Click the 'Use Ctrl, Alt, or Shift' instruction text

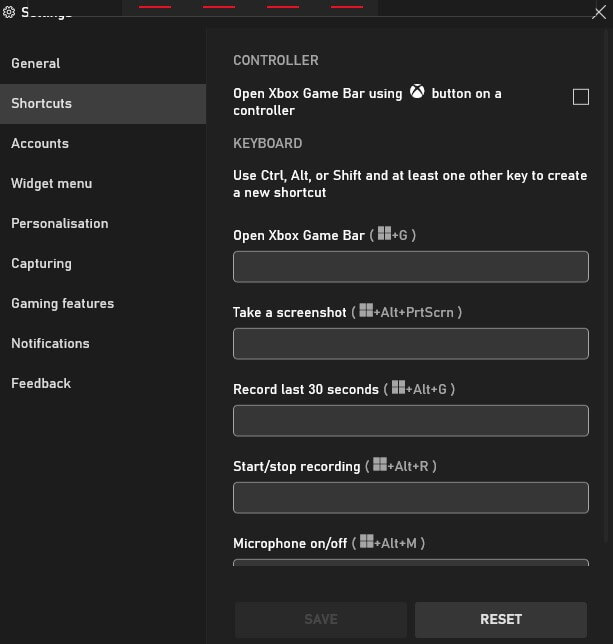point(410,184)
